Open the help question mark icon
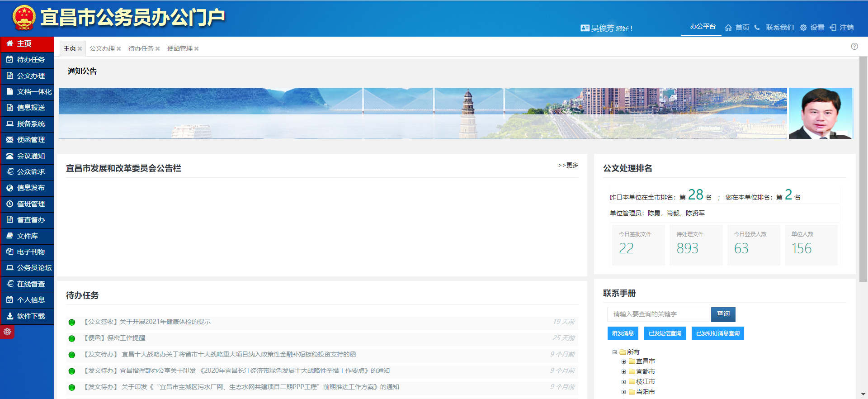868x399 pixels. [854, 46]
